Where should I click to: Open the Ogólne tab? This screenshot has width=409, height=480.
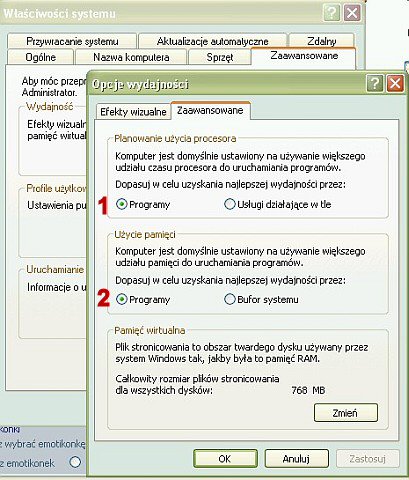coord(40,57)
